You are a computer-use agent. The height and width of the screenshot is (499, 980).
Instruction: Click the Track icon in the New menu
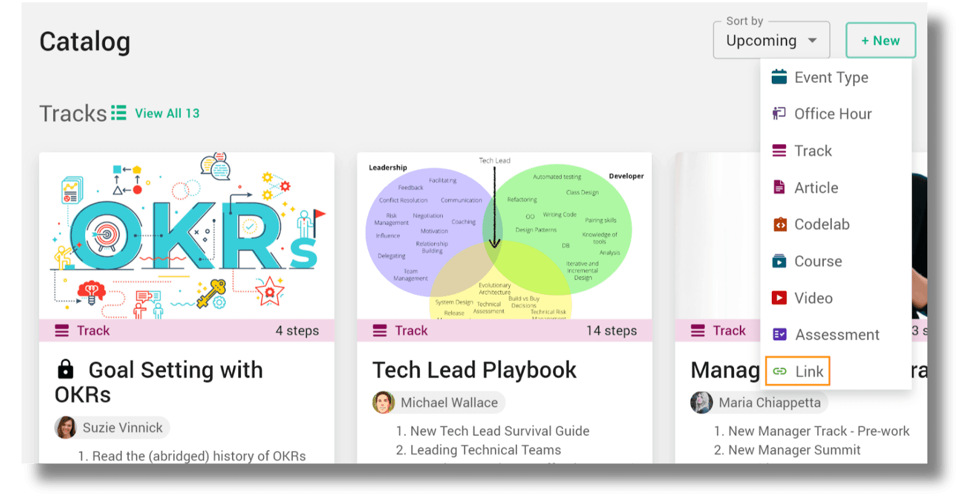click(779, 151)
